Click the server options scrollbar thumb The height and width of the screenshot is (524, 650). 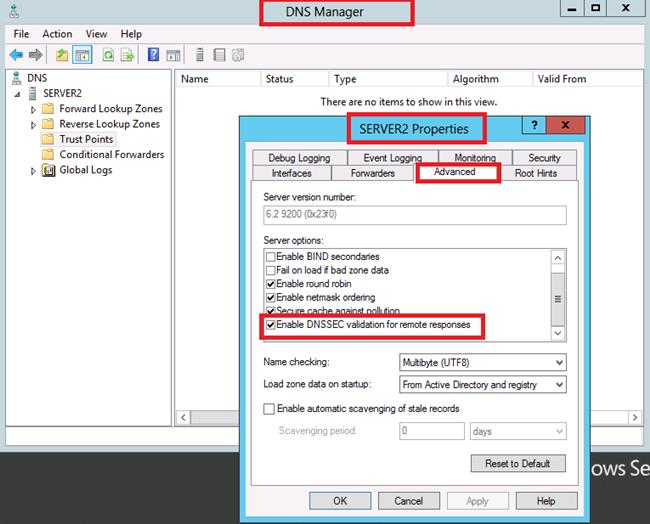pos(558,299)
